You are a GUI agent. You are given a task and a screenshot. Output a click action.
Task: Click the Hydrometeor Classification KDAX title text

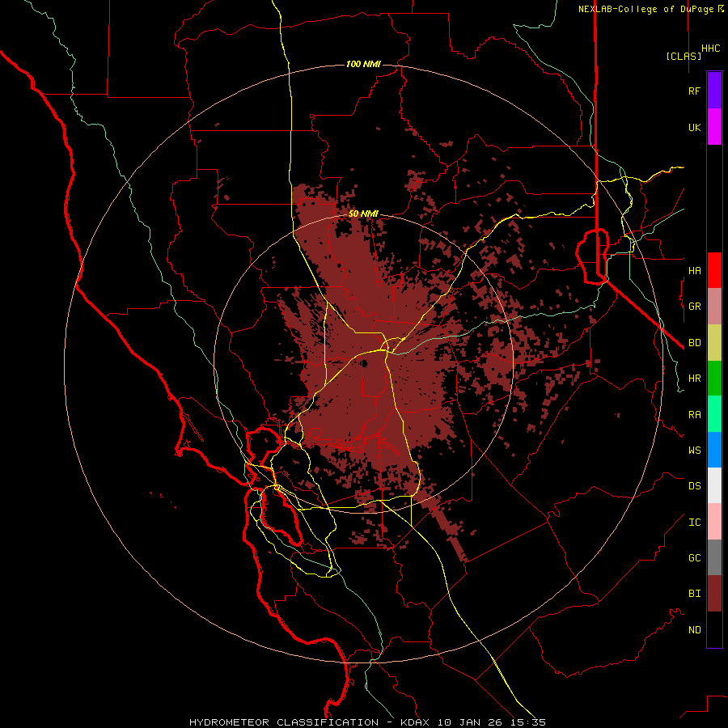pyautogui.click(x=367, y=722)
